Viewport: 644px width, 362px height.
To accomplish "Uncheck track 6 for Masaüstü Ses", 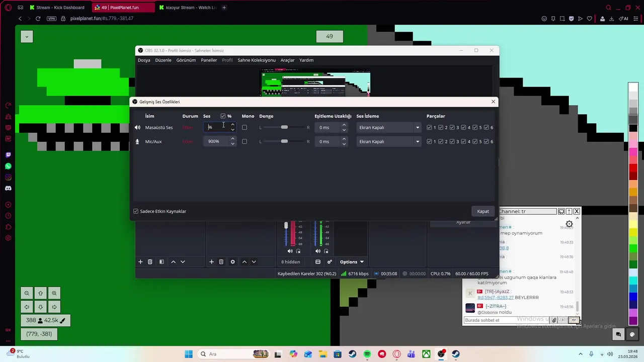I will 486,127.
